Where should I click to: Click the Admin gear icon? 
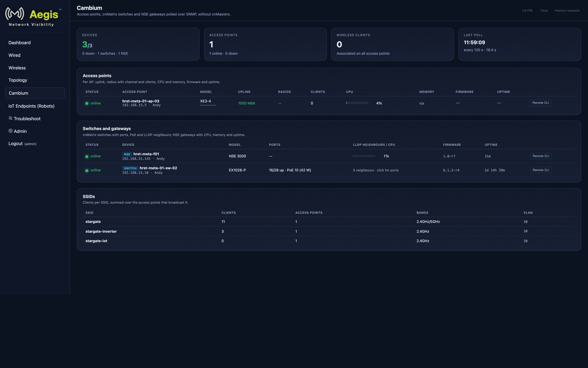pos(11,131)
